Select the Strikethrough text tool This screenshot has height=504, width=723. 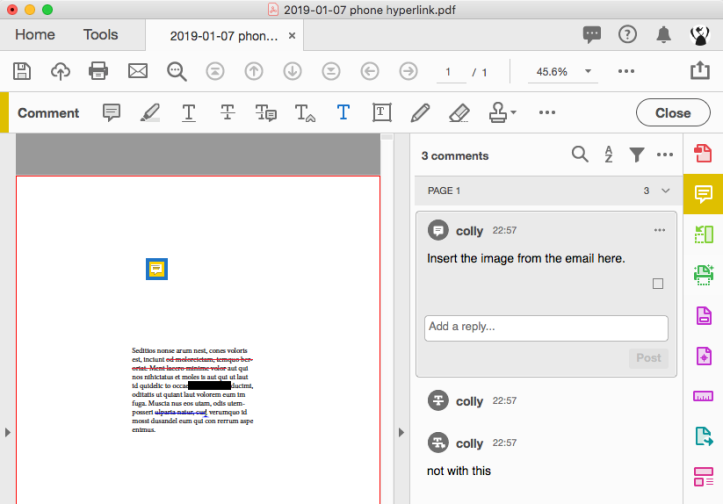tap(227, 113)
